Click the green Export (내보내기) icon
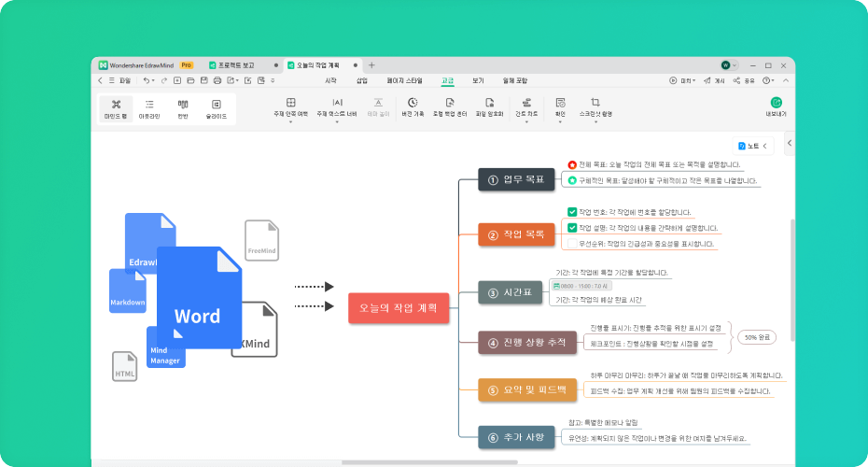Viewport: 868px width, 467px height. [777, 103]
